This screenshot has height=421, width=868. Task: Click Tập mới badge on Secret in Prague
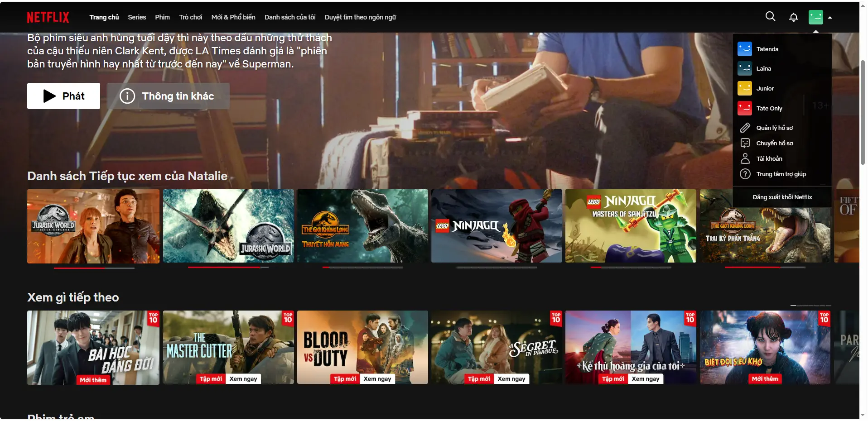tap(479, 379)
